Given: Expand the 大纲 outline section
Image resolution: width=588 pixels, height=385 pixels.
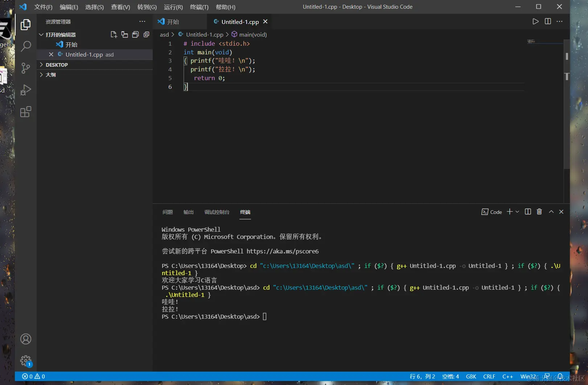Looking at the screenshot, I should pos(51,75).
